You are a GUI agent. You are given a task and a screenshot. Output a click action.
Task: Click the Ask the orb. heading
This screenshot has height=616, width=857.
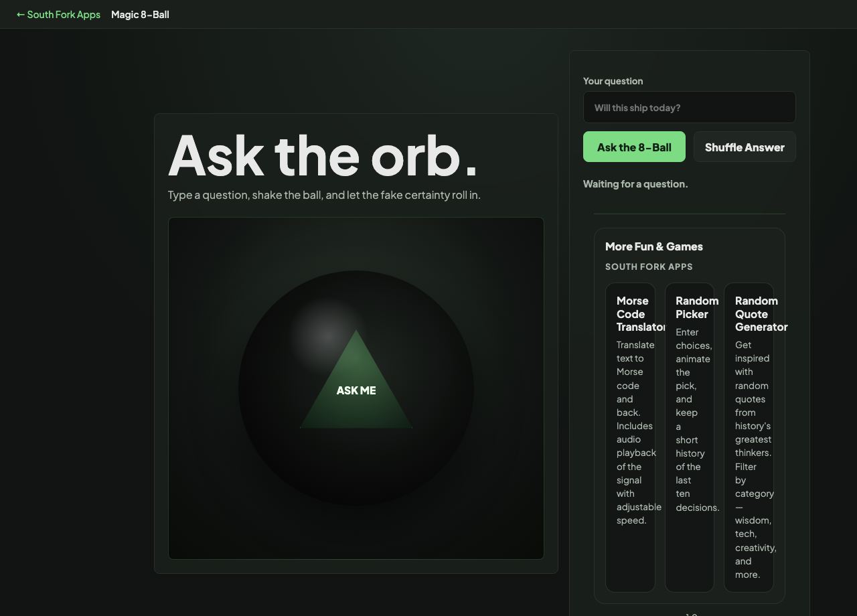point(323,155)
